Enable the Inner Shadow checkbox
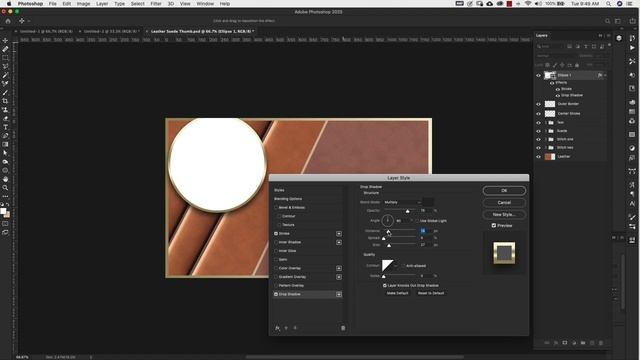 [x=276, y=242]
